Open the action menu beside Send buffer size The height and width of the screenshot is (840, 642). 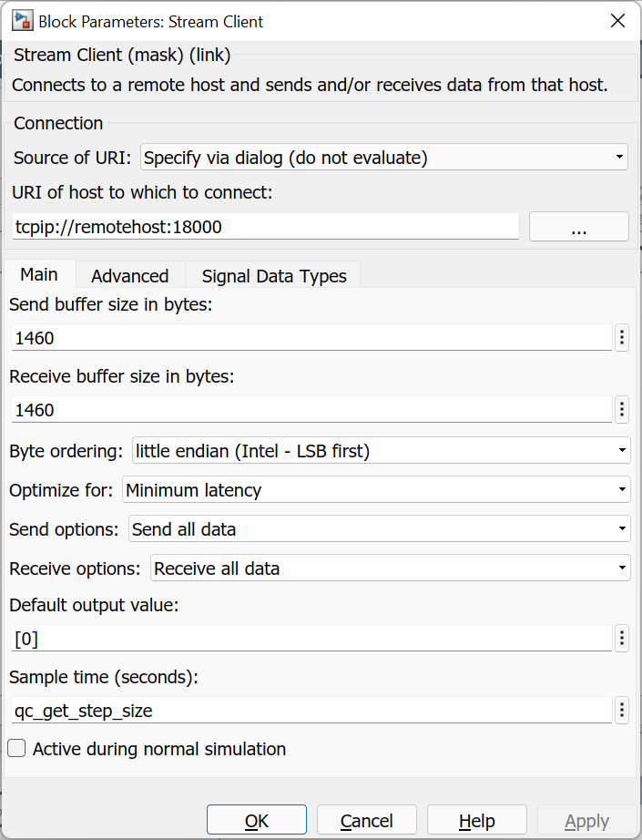click(x=621, y=337)
